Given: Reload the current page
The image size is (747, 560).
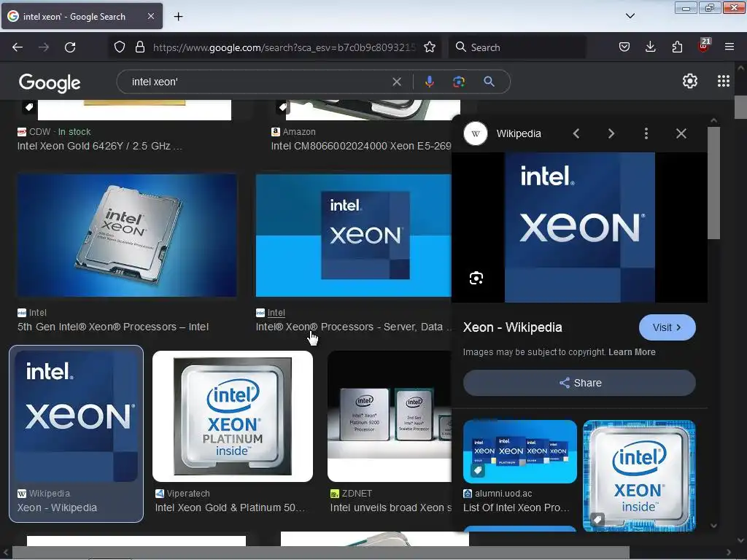Looking at the screenshot, I should [x=70, y=47].
